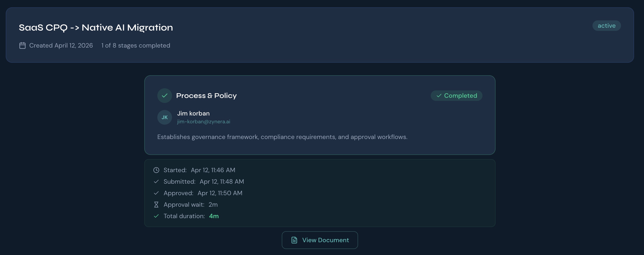644x255 pixels.
Task: Click the Created April 12, 2026 date text
Action: [x=61, y=45]
